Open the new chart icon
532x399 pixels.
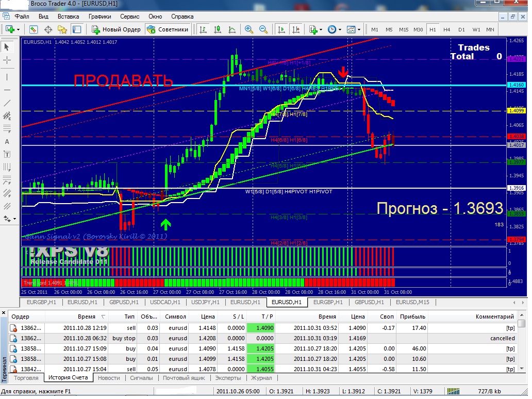click(10, 30)
